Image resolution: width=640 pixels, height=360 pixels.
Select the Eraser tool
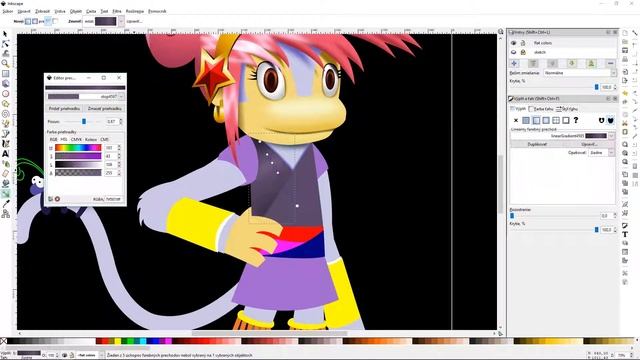pyautogui.click(x=5, y=174)
